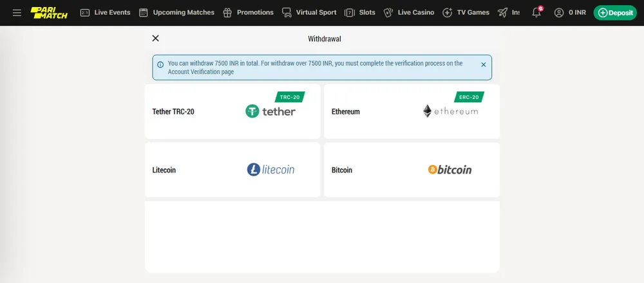Click the ethereum logo

451,111
